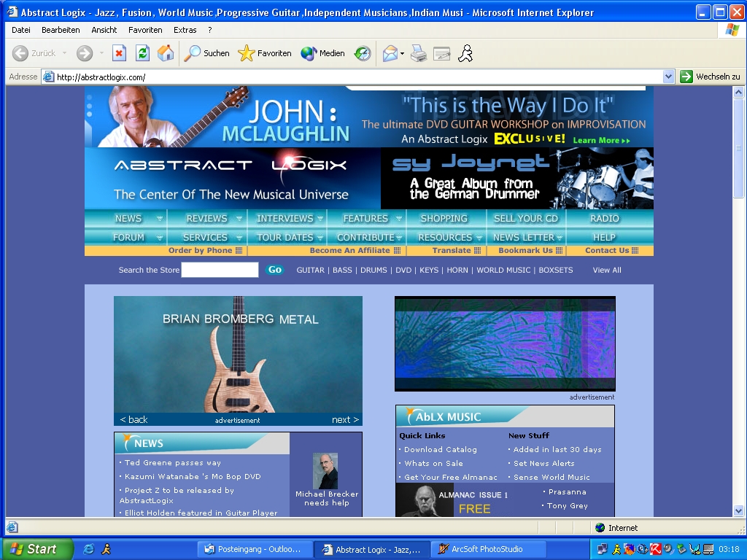Click the page icon in the address bar

pos(48,77)
